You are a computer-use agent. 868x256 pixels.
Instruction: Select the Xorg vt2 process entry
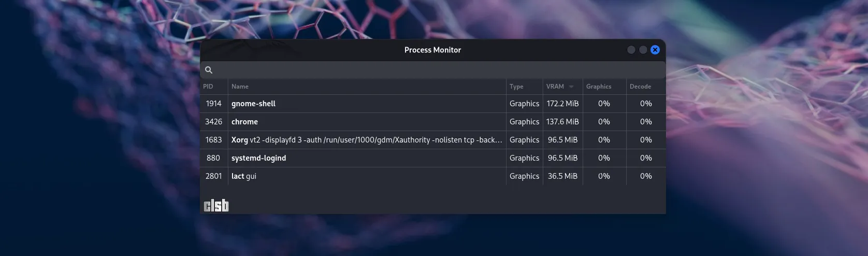(366, 140)
